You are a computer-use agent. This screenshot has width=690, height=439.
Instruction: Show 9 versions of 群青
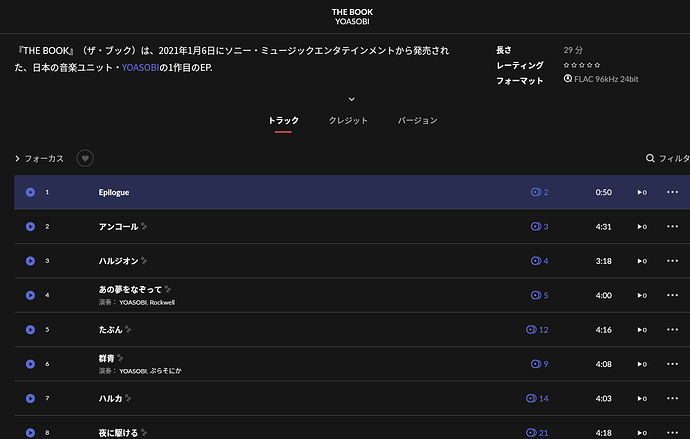pyautogui.click(x=540, y=364)
